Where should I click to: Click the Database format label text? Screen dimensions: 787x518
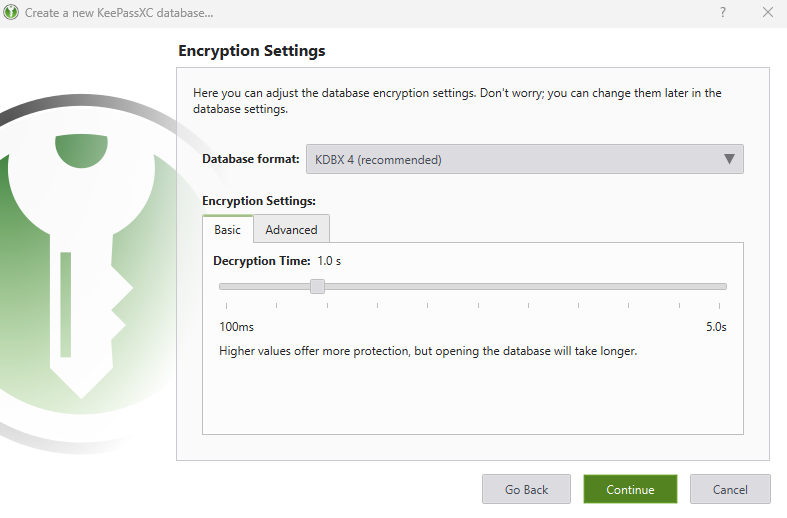coord(250,159)
